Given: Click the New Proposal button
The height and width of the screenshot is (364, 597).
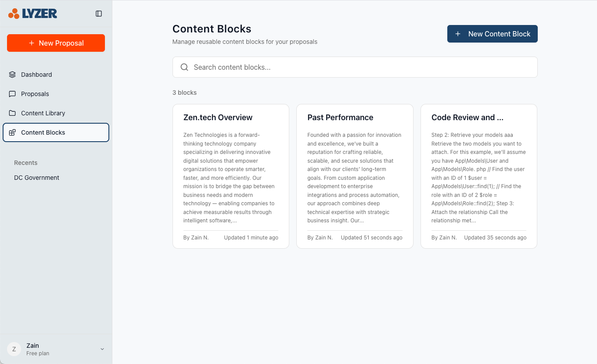Looking at the screenshot, I should (56, 43).
